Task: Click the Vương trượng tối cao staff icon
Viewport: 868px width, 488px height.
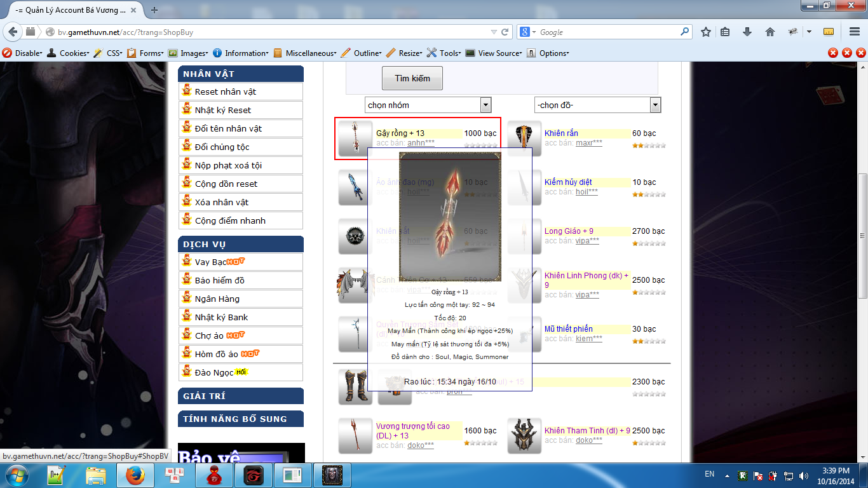Action: coord(355,436)
